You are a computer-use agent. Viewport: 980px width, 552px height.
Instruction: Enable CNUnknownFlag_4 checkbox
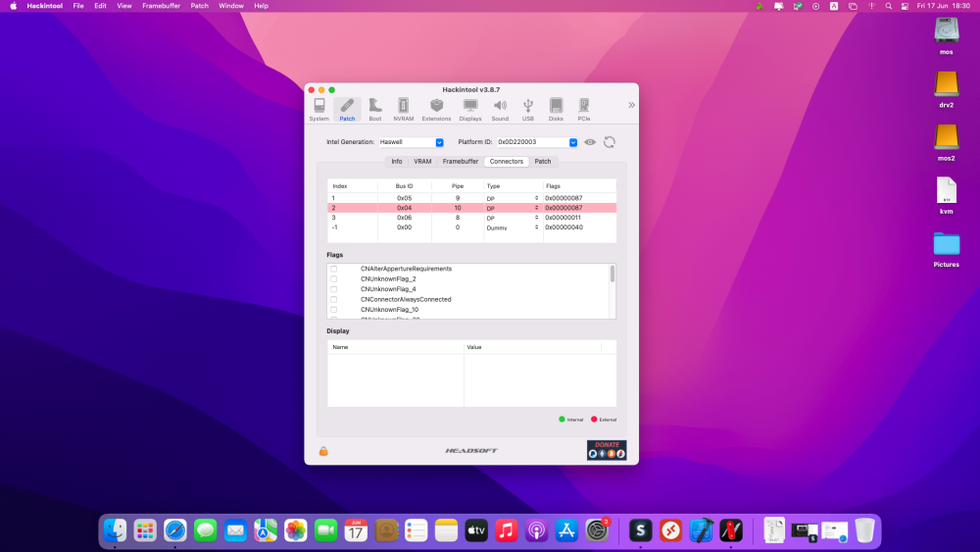click(x=334, y=289)
